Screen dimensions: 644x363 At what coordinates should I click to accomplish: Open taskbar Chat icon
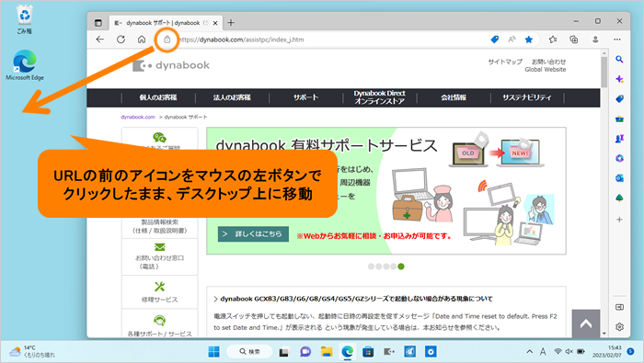(305, 352)
